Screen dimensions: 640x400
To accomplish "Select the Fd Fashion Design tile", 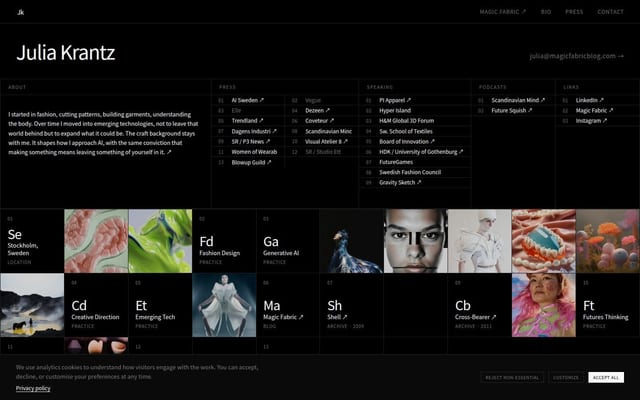I will click(x=224, y=241).
